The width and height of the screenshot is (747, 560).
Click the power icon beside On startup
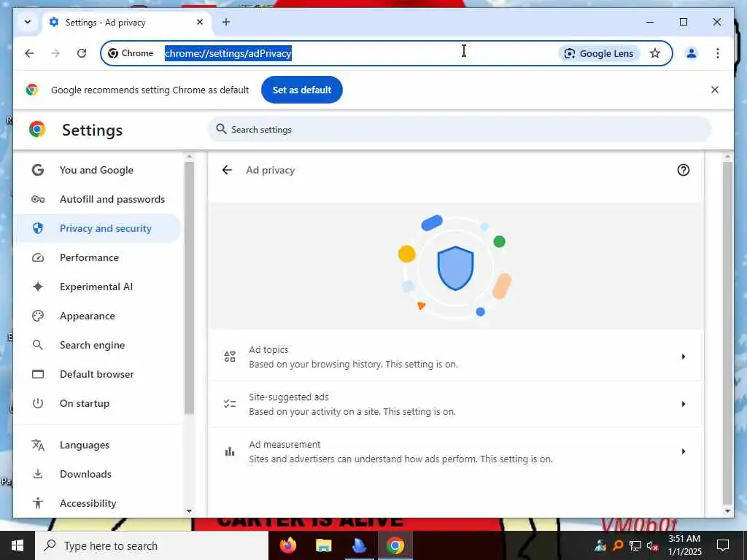point(38,403)
